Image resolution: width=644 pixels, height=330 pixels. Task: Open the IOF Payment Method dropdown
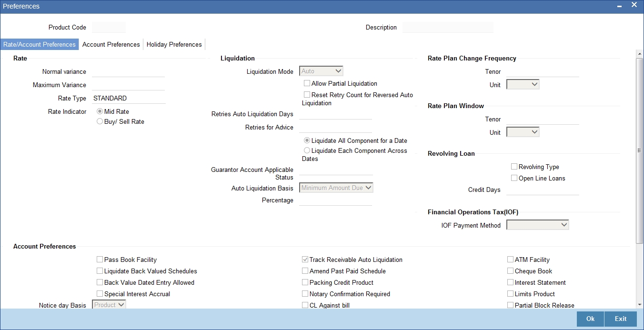coord(538,225)
